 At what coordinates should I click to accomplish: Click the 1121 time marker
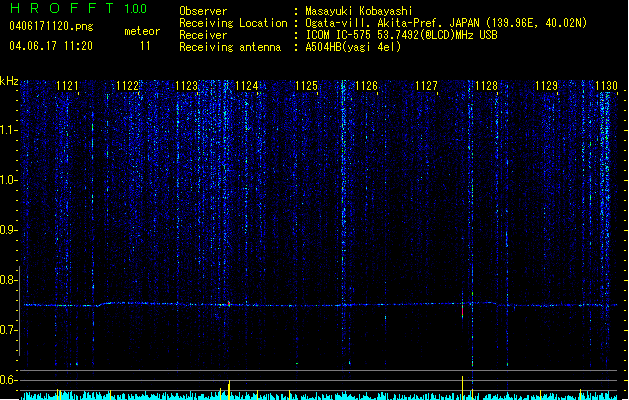(67, 86)
